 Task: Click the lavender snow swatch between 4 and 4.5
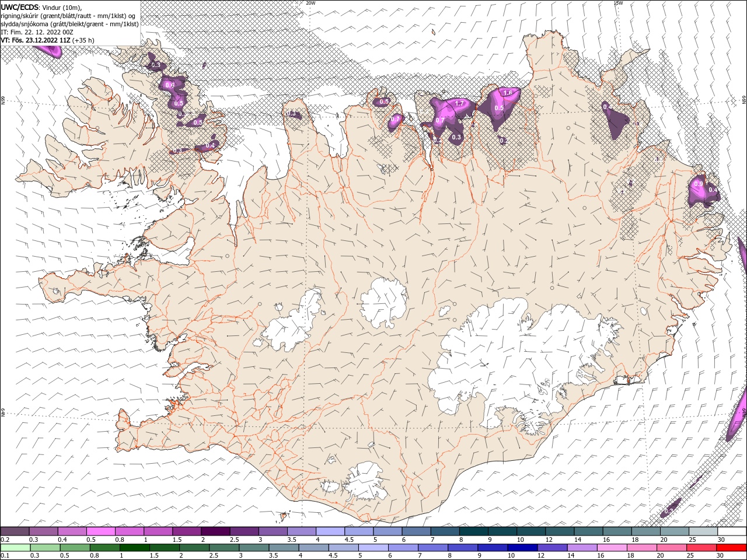tap(330, 531)
